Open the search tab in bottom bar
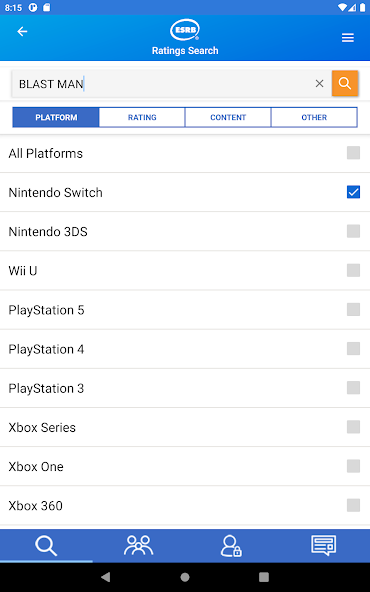The image size is (370, 592). [x=46, y=546]
